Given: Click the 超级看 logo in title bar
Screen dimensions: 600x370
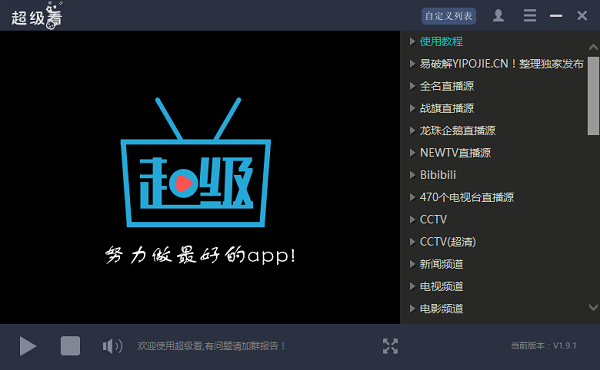Looking at the screenshot, I should pos(37,16).
